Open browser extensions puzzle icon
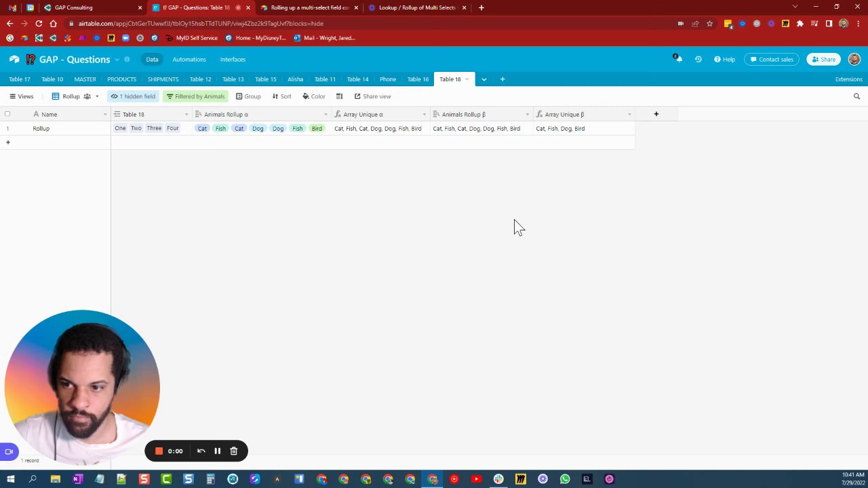This screenshot has height=488, width=868. click(800, 23)
